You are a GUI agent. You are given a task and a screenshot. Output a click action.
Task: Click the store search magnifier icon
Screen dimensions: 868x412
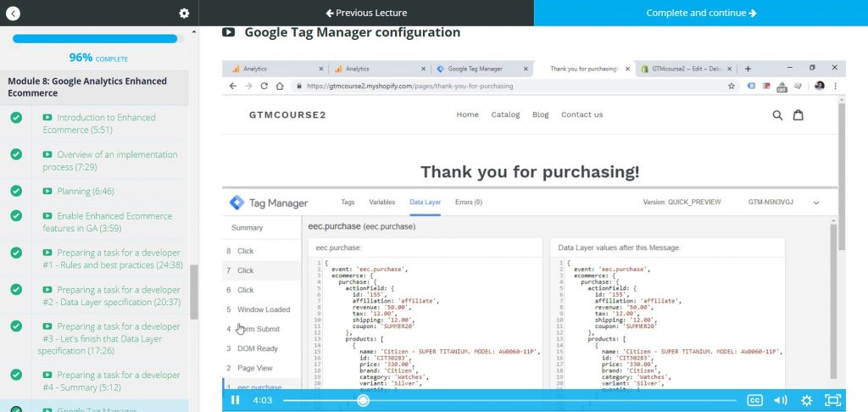777,115
